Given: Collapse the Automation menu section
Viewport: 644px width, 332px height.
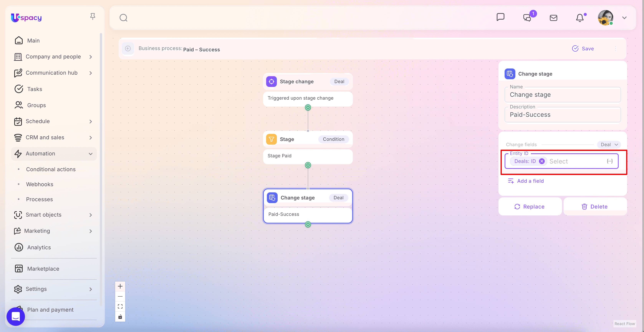Looking at the screenshot, I should point(90,154).
